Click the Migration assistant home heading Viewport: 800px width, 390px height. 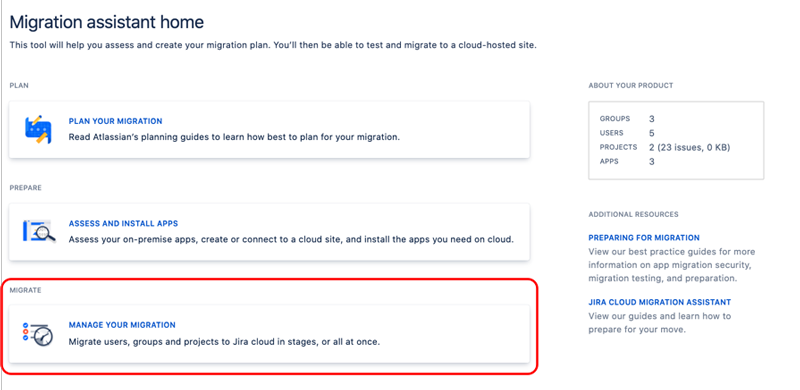(107, 22)
